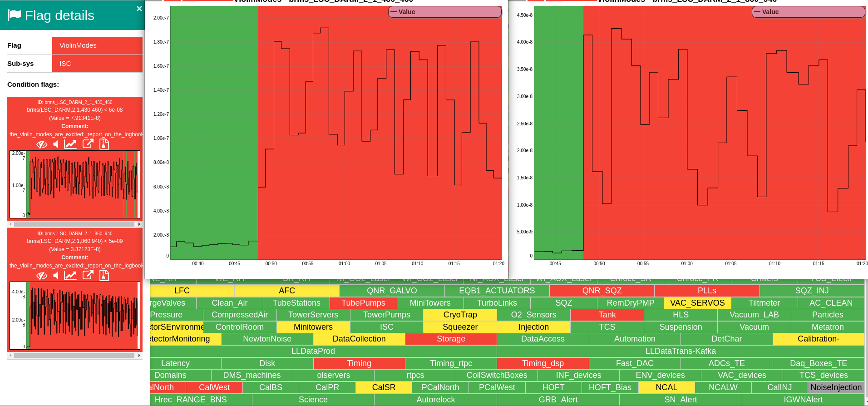Open the trend chart icon for brms_LSC_DARM_2_1_430_460
This screenshot has width=868, height=406.
point(70,144)
